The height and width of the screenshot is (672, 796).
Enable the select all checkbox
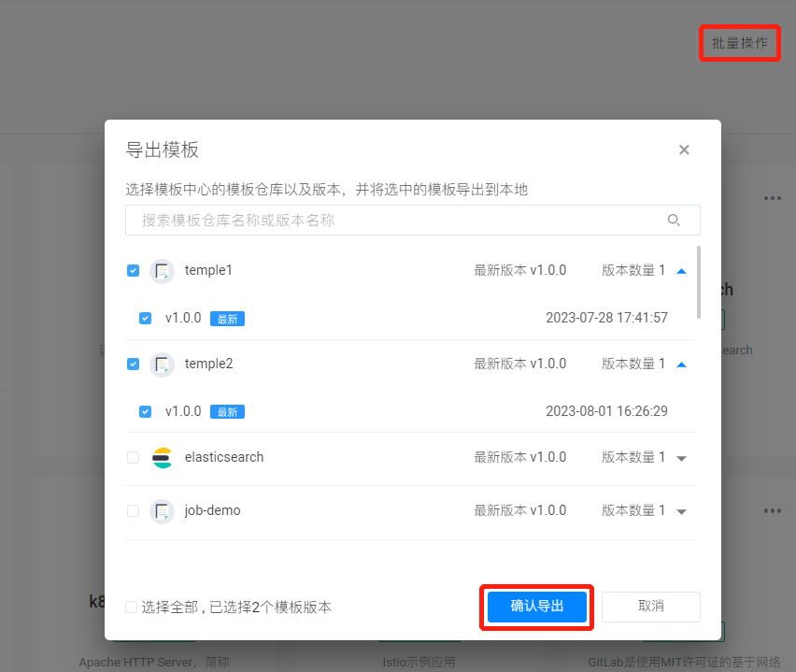132,608
